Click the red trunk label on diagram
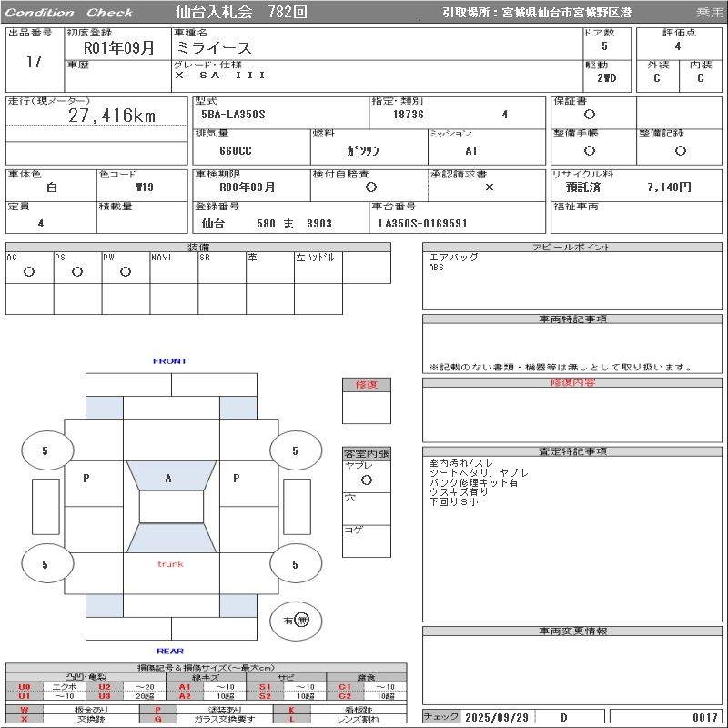728x728 pixels. (170, 564)
